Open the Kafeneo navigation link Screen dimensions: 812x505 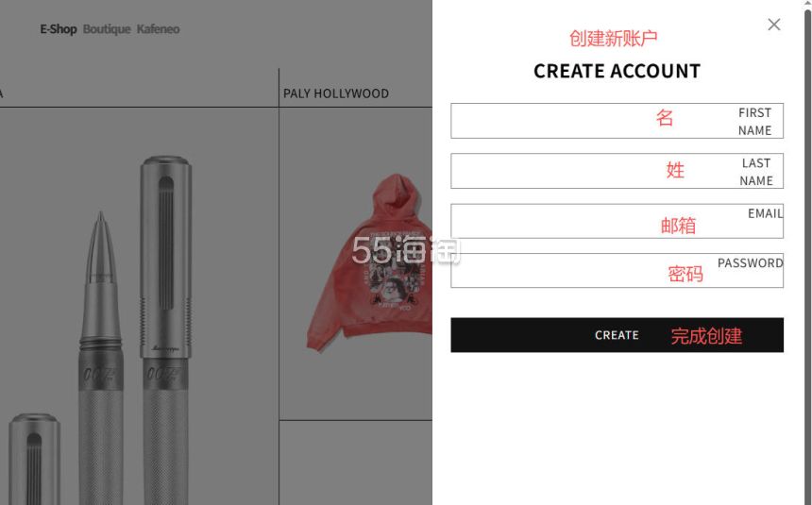coord(158,29)
